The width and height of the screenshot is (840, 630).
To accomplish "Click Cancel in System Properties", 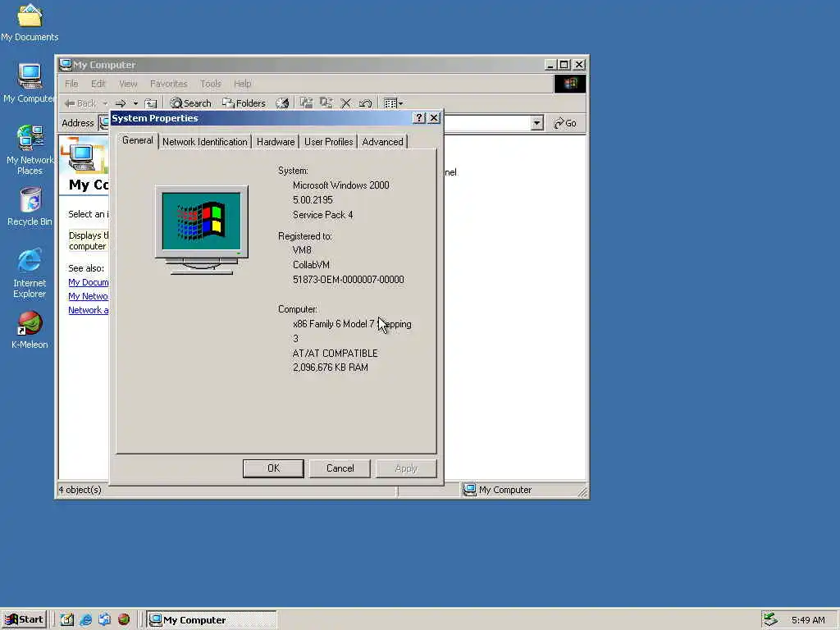I will pos(340,468).
